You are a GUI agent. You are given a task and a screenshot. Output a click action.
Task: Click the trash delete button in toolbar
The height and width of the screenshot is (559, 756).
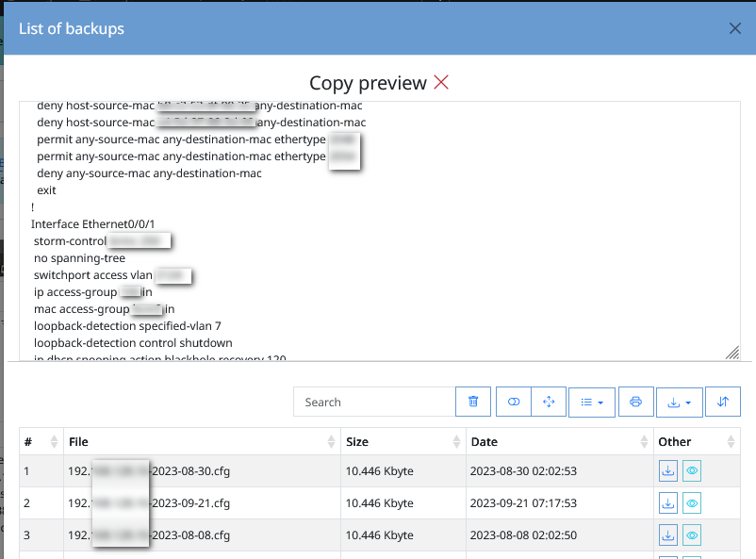(473, 402)
